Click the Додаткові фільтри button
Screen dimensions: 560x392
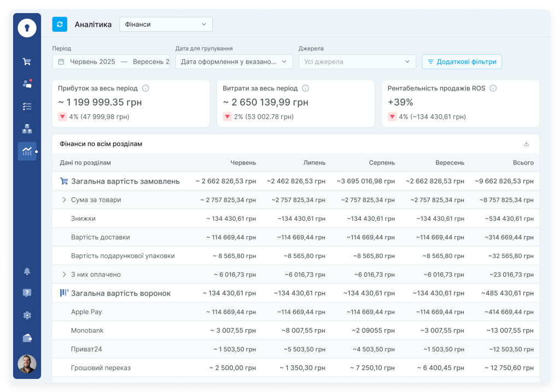[x=462, y=62]
